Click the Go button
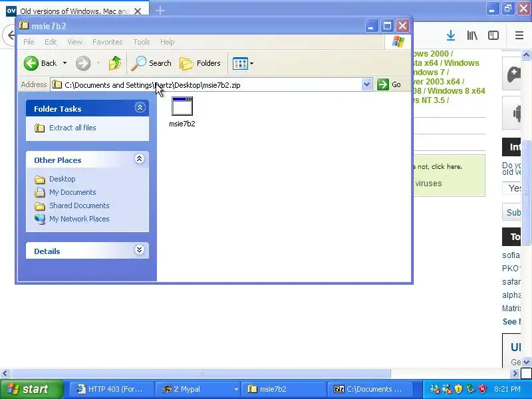 click(389, 84)
